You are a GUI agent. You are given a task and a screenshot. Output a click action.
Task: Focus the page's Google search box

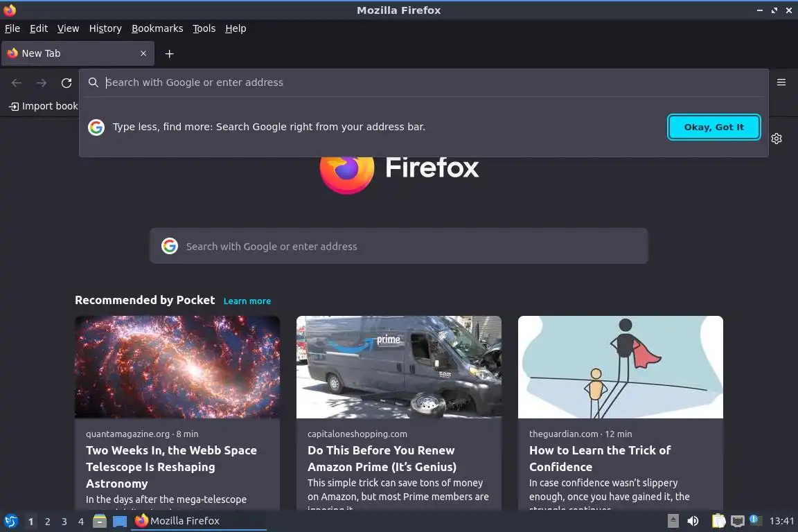point(398,247)
